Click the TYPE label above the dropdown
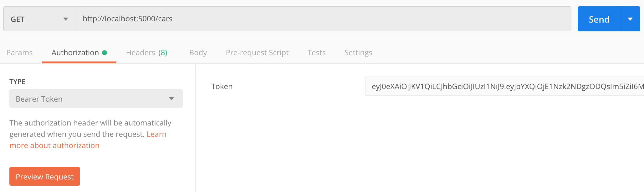 point(18,82)
